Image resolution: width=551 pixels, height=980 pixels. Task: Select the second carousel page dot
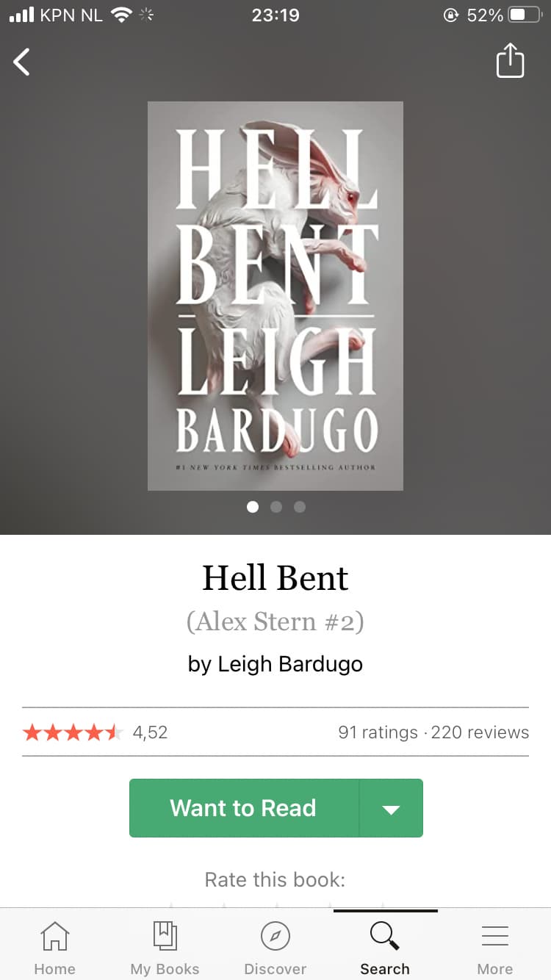[x=276, y=507]
